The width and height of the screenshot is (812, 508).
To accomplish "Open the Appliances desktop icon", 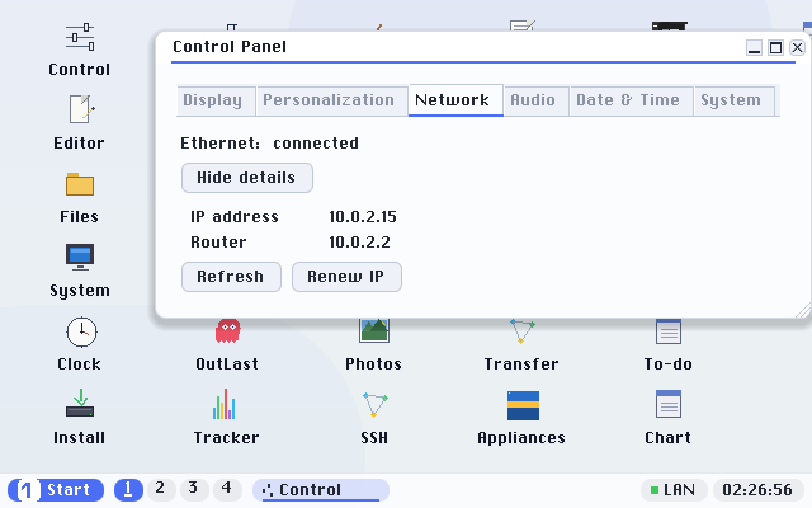I will click(521, 418).
